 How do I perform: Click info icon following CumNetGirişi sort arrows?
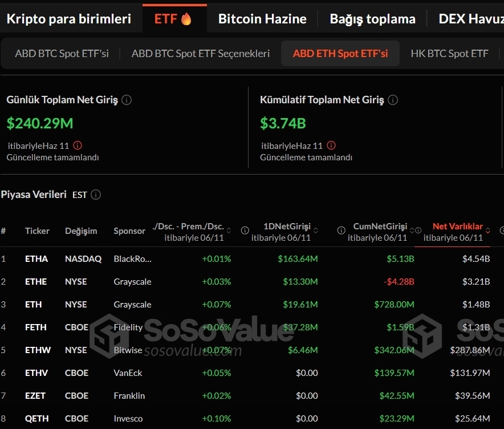click(418, 230)
